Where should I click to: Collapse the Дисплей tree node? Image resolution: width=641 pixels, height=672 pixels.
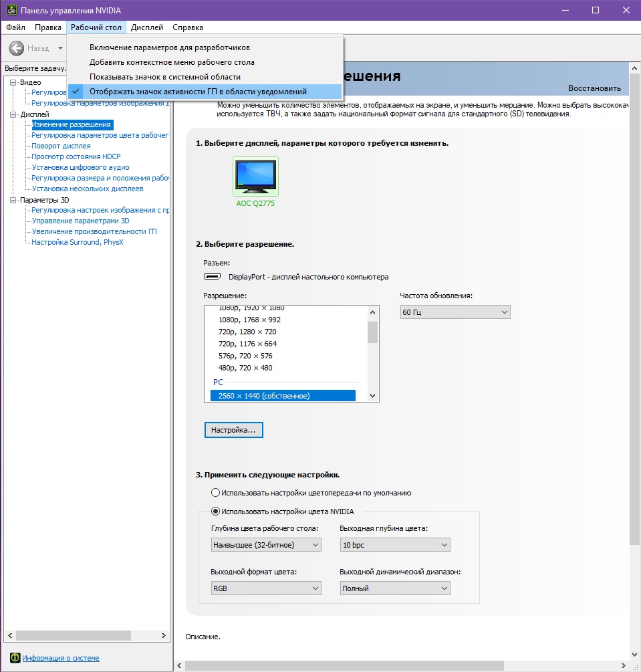click(x=13, y=114)
